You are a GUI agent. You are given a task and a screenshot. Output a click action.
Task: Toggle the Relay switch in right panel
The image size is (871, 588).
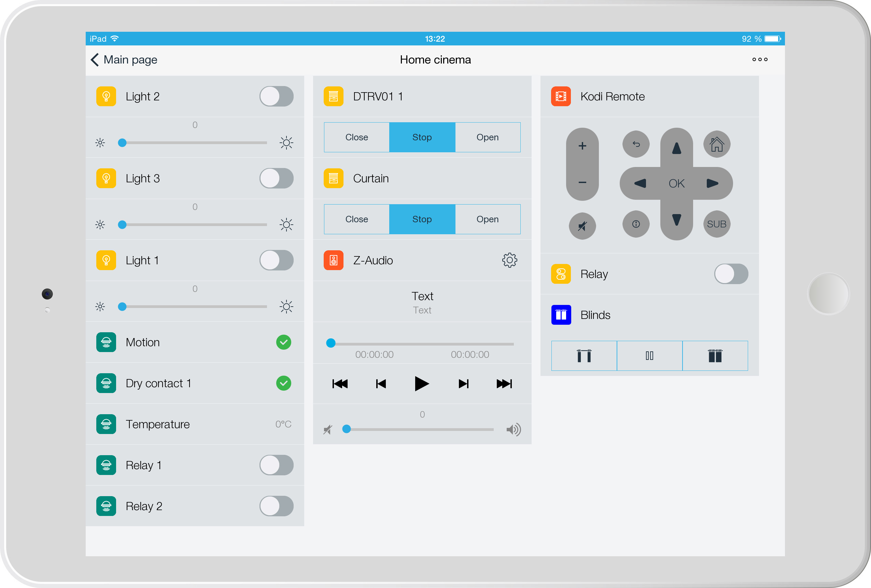coord(730,274)
